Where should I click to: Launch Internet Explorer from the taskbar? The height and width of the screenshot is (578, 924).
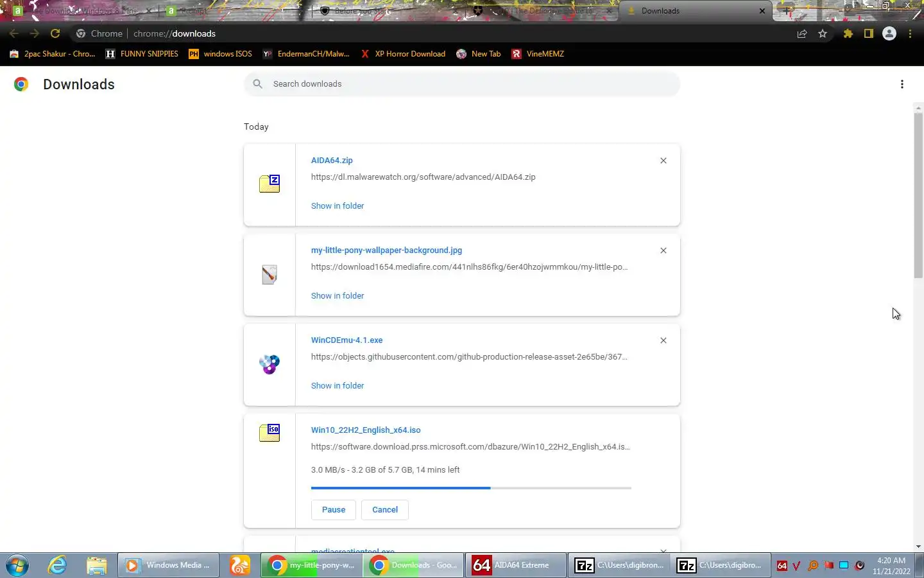(57, 566)
